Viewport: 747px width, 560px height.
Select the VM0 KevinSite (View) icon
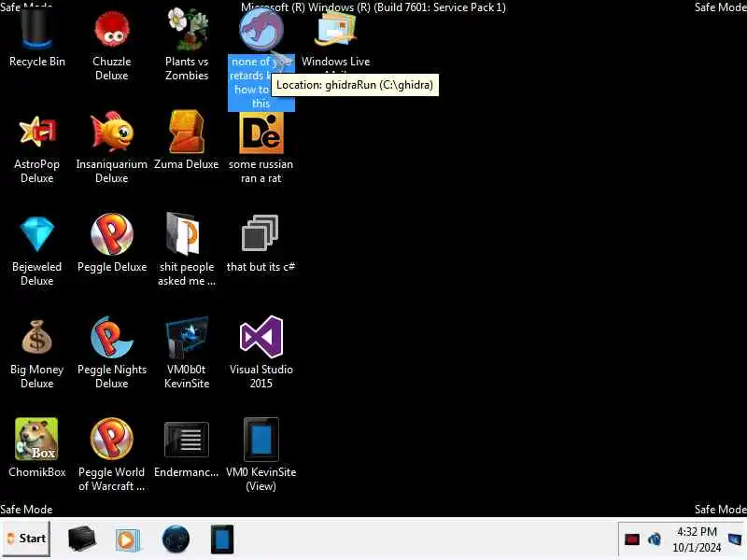(x=261, y=440)
